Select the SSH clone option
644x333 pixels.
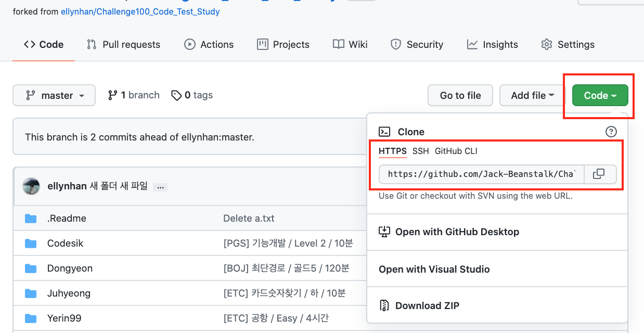[x=421, y=151]
